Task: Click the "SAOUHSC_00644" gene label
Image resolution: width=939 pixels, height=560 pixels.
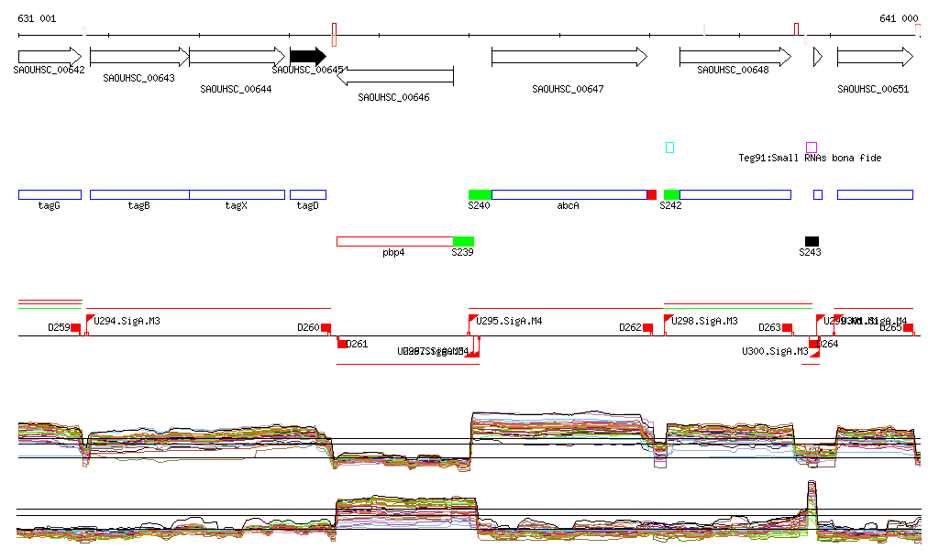Action: click(236, 89)
